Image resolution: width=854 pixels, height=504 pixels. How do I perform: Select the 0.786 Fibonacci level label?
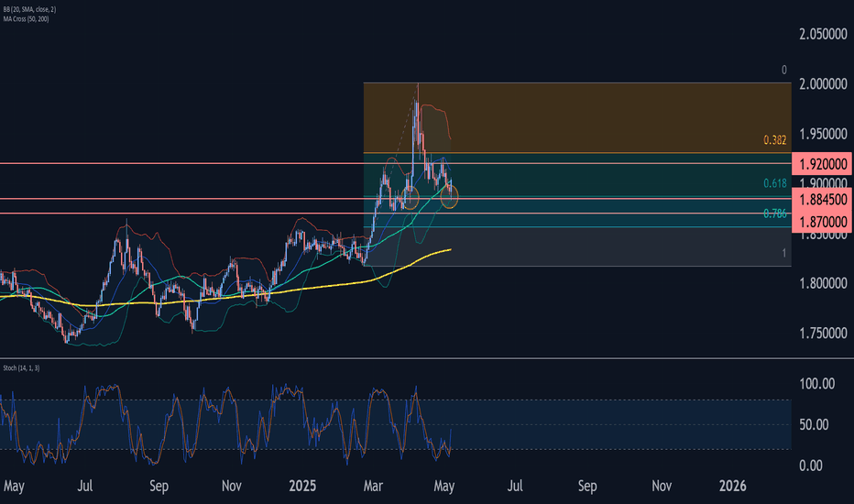(774, 214)
